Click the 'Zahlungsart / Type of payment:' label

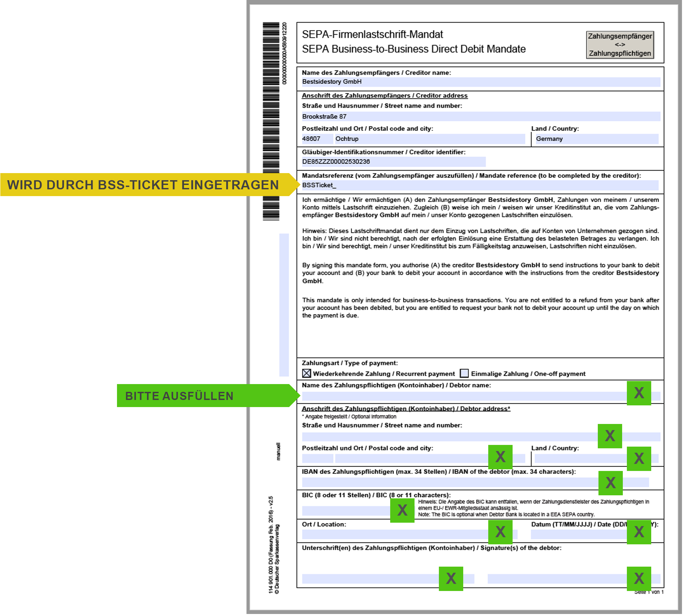coord(351,363)
